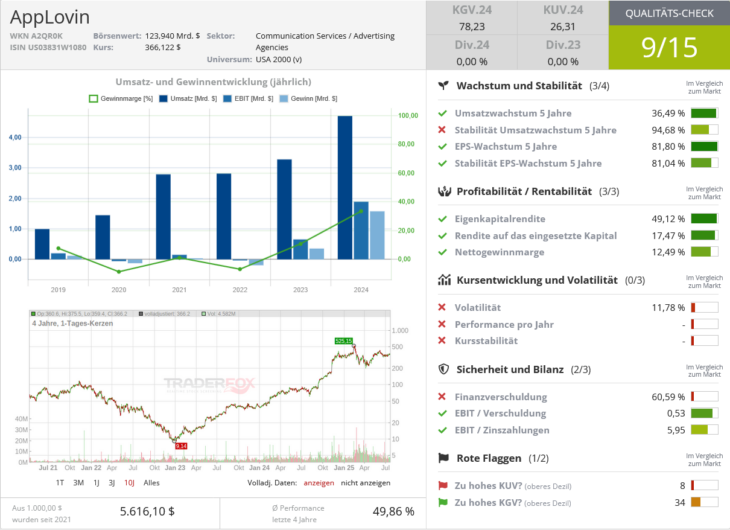Click the green checkmark for Umsatzwachstum 5 Jahre
The image size is (730, 530).
pos(442,113)
